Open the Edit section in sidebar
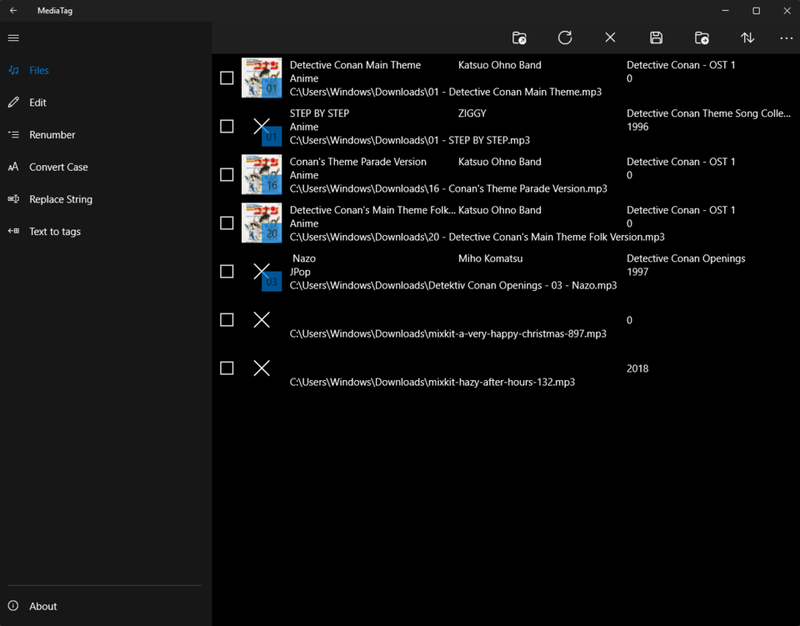800x626 pixels. pos(38,102)
